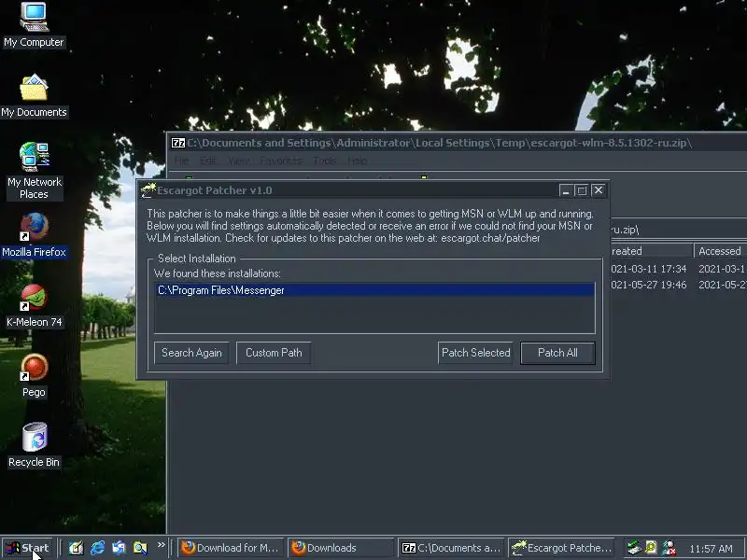Click the network disconnected tray icon
The width and height of the screenshot is (747, 560).
point(669,548)
